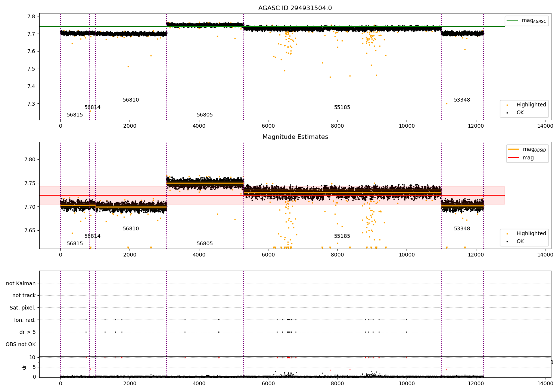Click the 7.65 y-axis tick label

(x=29, y=231)
